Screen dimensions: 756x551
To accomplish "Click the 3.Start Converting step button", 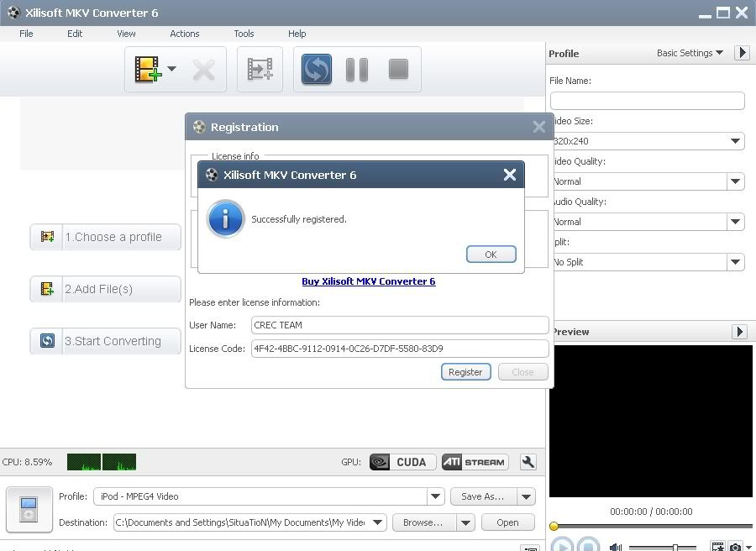I will pos(106,341).
